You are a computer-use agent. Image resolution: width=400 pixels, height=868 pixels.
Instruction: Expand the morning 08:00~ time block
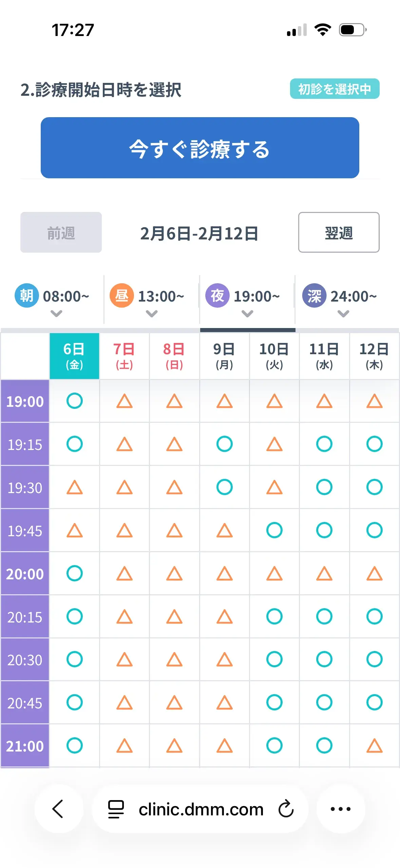(53, 301)
